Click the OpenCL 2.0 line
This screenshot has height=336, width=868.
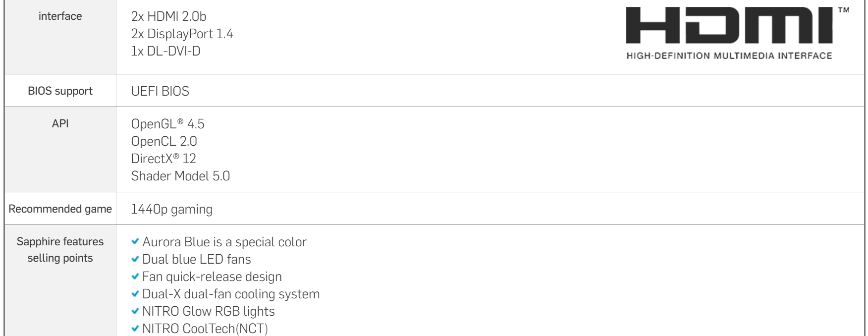164,141
